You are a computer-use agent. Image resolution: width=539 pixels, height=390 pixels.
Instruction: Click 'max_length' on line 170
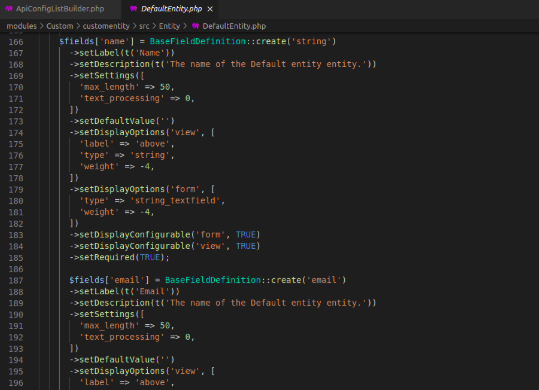tap(109, 87)
